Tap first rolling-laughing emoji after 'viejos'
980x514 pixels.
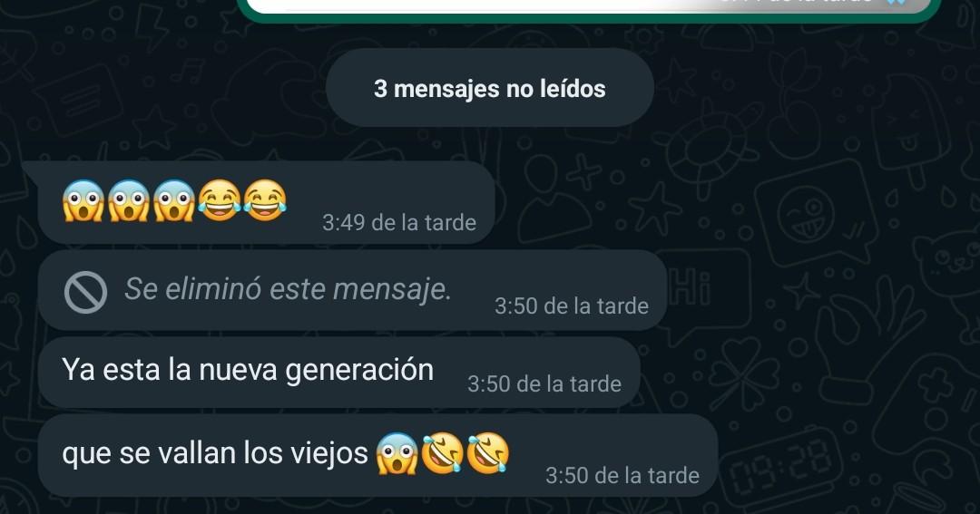point(442,454)
